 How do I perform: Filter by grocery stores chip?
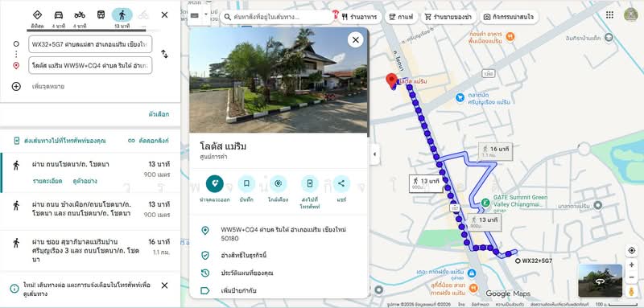(x=448, y=17)
